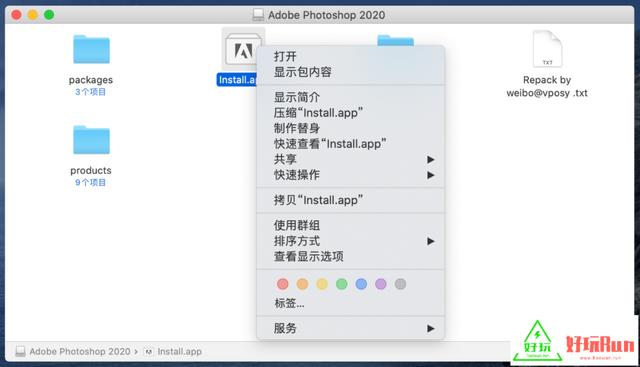Viewport: 640px width, 367px height.
Task: Expand the 排序方式 submenu
Action: (350, 241)
